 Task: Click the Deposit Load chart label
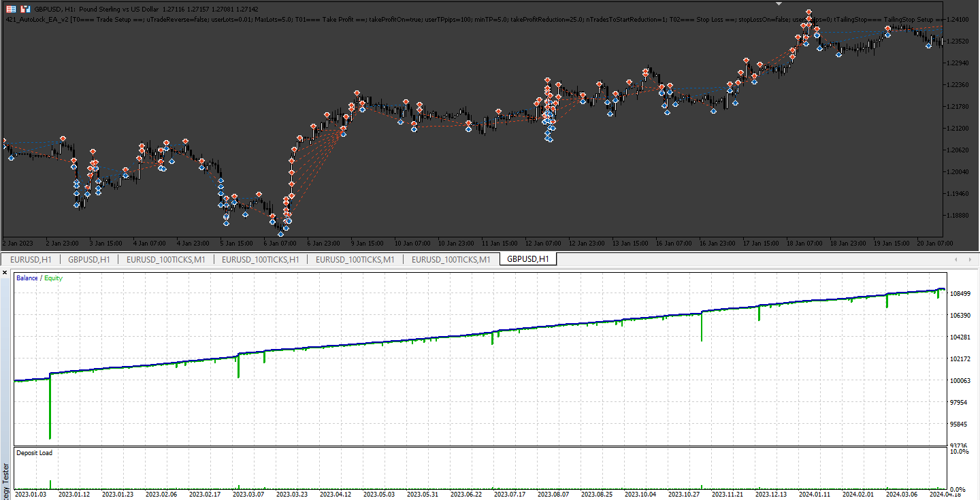(x=34, y=453)
